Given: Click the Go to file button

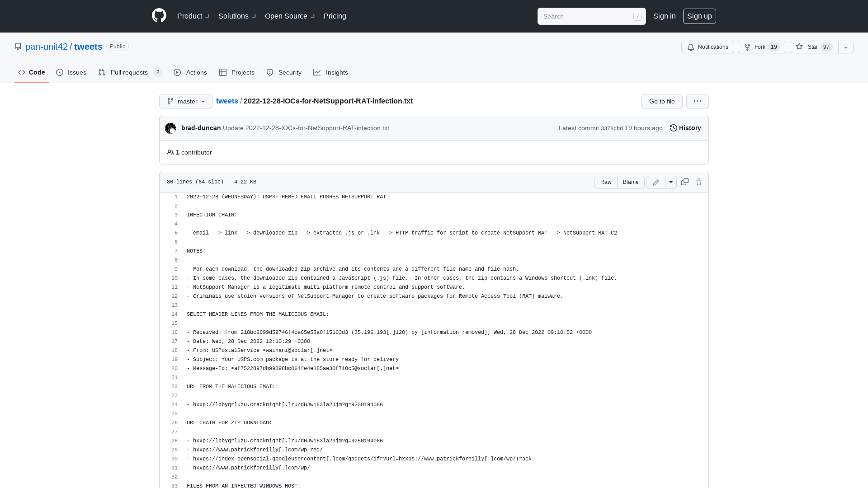Looking at the screenshot, I should click(x=662, y=101).
